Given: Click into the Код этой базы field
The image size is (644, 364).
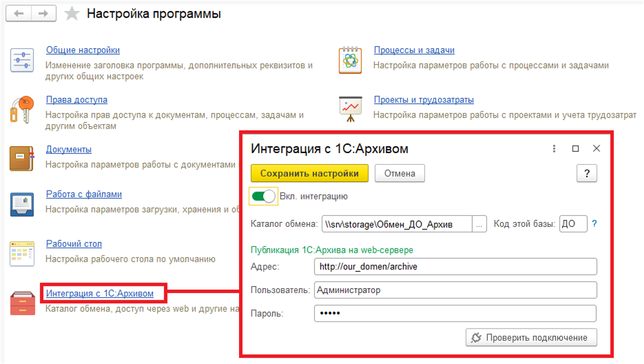Looking at the screenshot, I should [573, 224].
